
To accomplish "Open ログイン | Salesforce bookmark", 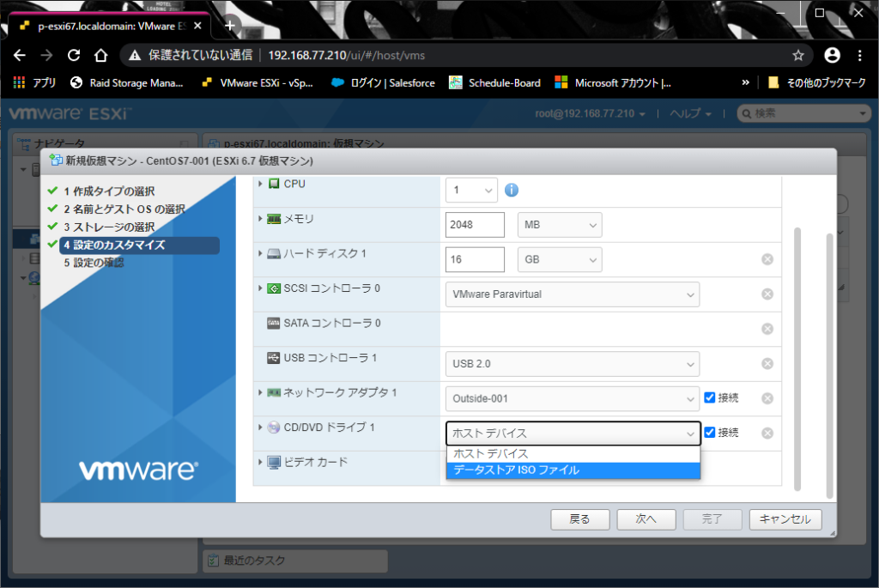I will click(384, 83).
